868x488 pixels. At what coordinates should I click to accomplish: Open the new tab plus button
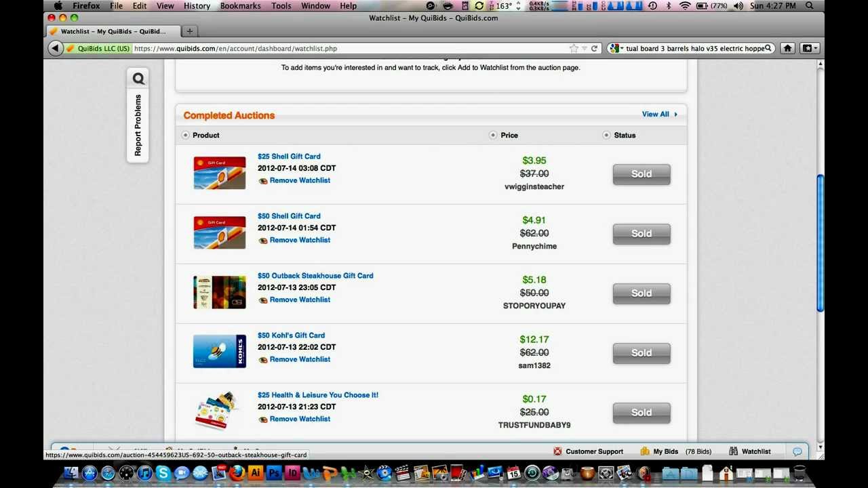pos(190,31)
